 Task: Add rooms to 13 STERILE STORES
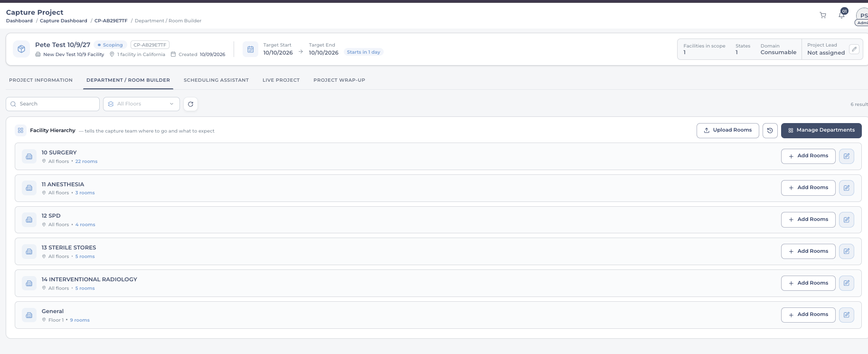click(808, 251)
